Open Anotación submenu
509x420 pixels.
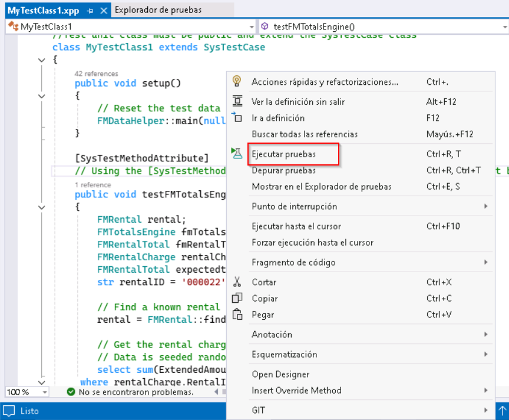pyautogui.click(x=361, y=334)
